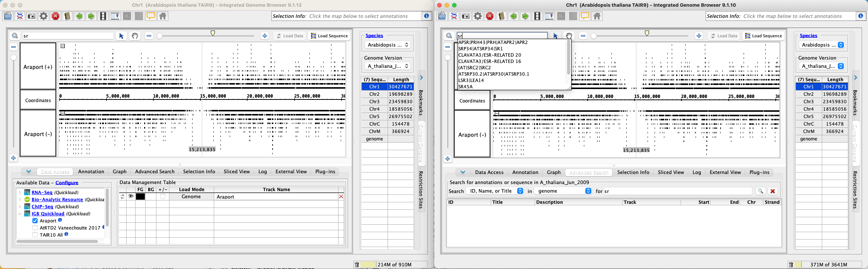Open the 'ID, Name, or Title' search dropdown

click(x=496, y=191)
